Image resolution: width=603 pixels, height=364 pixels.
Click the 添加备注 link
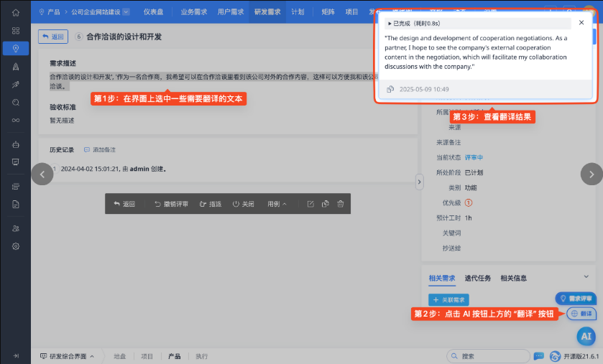coord(99,149)
